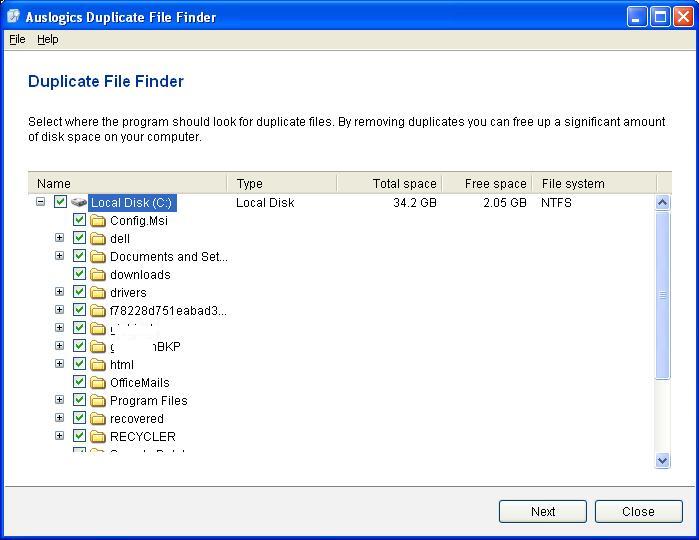This screenshot has width=699, height=540.
Task: Open the Help menu
Action: [48, 39]
